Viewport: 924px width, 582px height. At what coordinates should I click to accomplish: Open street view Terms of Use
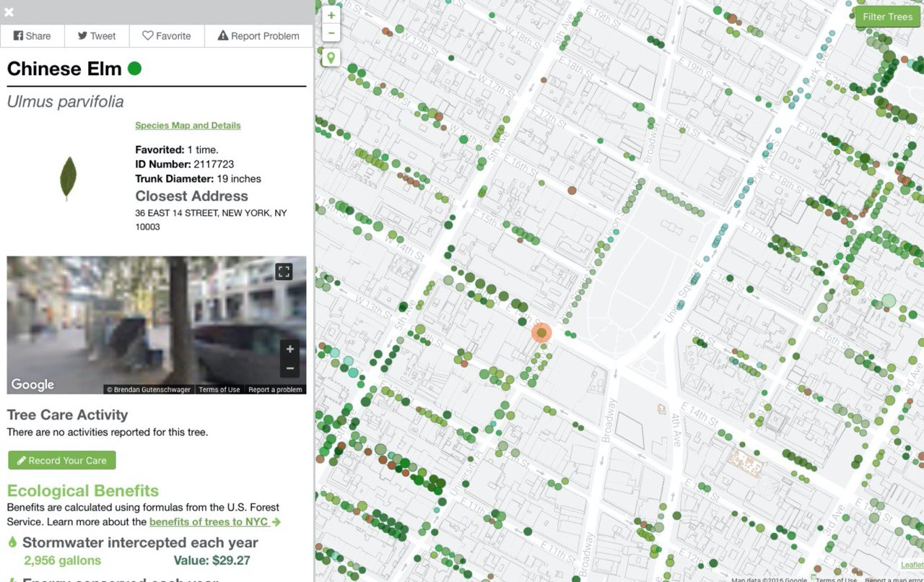pyautogui.click(x=219, y=390)
